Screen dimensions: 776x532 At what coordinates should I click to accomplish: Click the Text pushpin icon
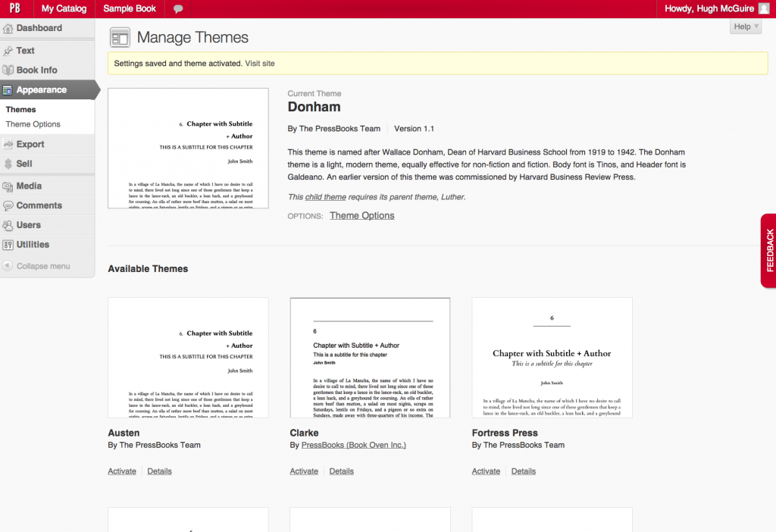pyautogui.click(x=8, y=51)
